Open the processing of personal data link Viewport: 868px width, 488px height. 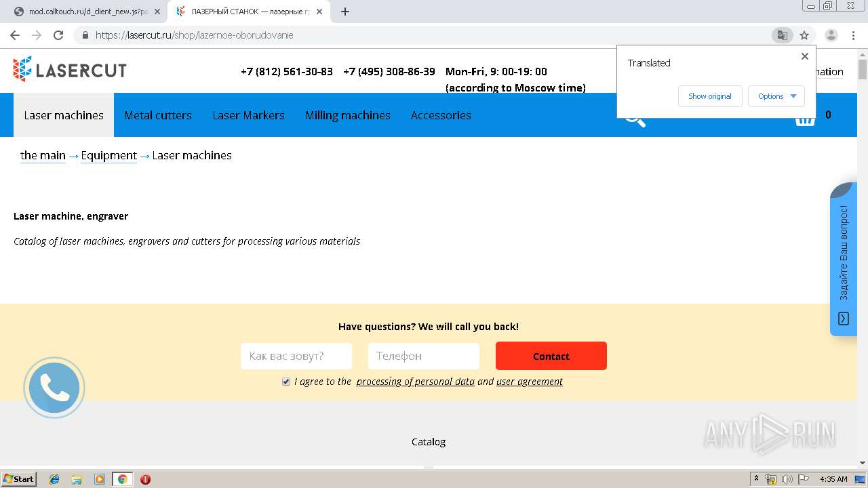coord(416,382)
